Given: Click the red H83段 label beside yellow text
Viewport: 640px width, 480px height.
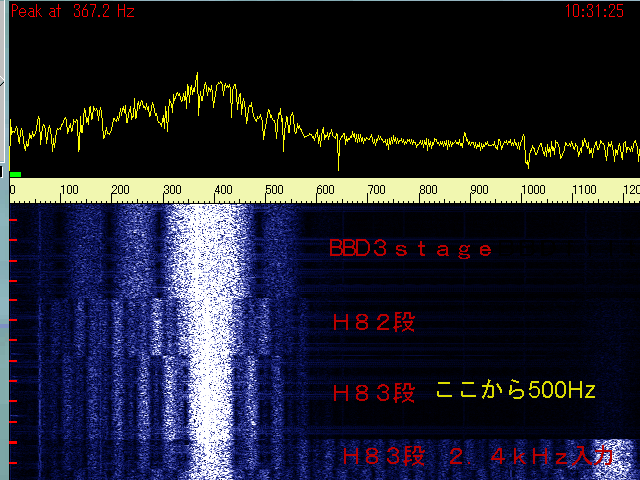Looking at the screenshot, I should (373, 392).
